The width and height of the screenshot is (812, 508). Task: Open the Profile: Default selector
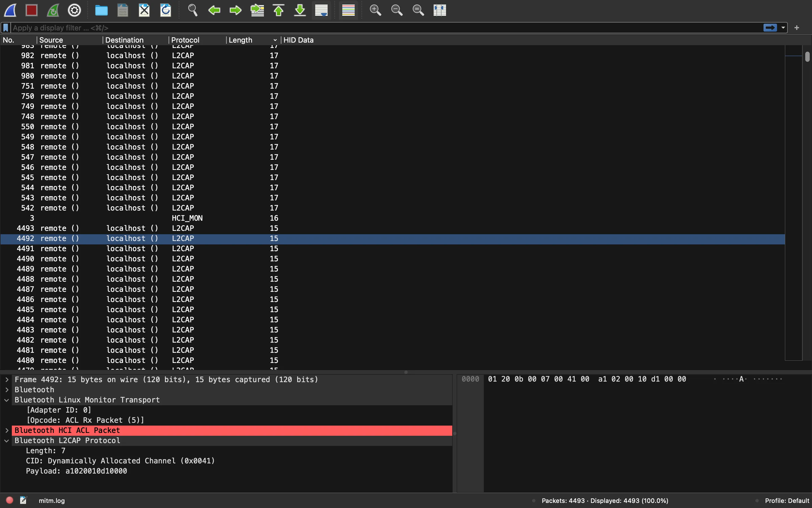[x=787, y=501]
